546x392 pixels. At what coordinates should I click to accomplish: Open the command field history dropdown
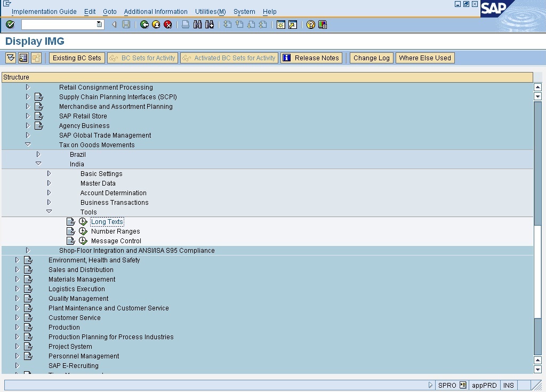(x=99, y=25)
